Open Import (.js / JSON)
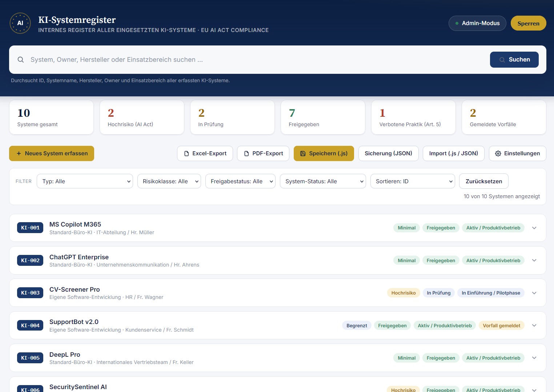 [x=454, y=153]
